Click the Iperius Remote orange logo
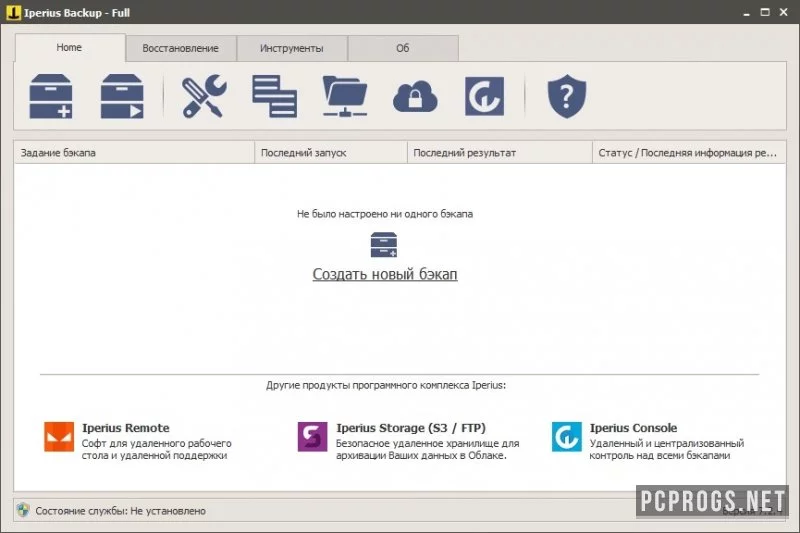Screen dimensions: 800x533 pyautogui.click(x=59, y=437)
